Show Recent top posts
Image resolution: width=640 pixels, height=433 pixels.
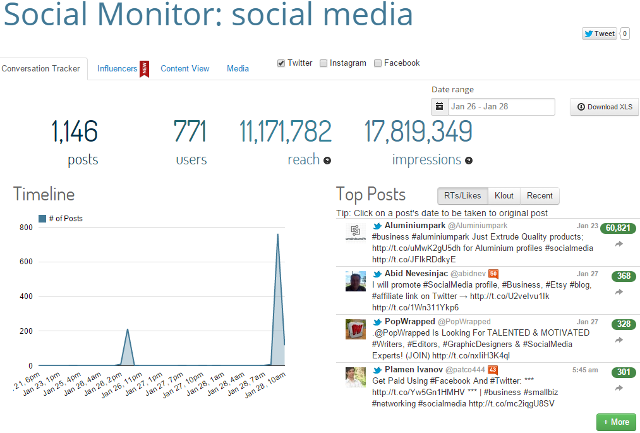(x=540, y=196)
